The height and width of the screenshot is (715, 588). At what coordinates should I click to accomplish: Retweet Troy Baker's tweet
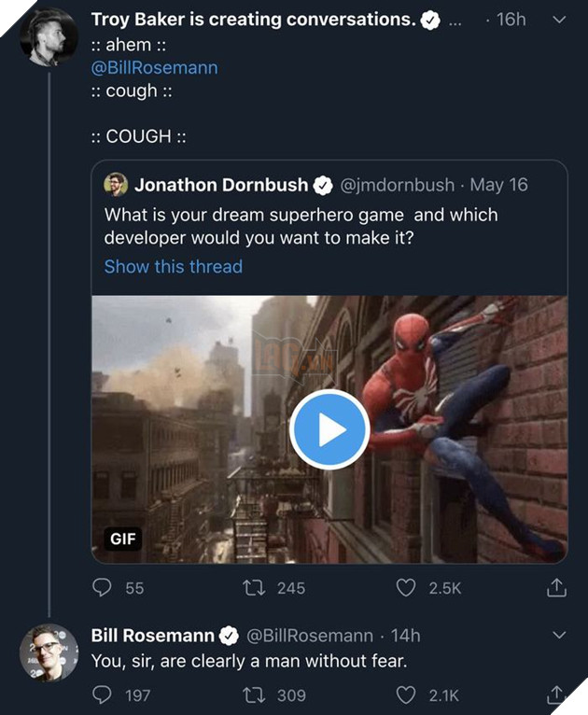252,588
